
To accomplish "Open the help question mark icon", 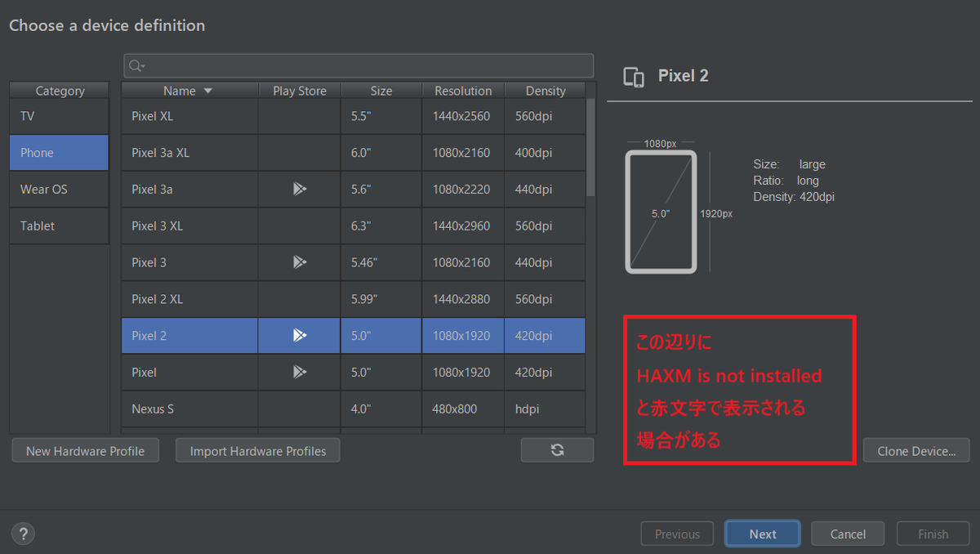I will [x=23, y=534].
